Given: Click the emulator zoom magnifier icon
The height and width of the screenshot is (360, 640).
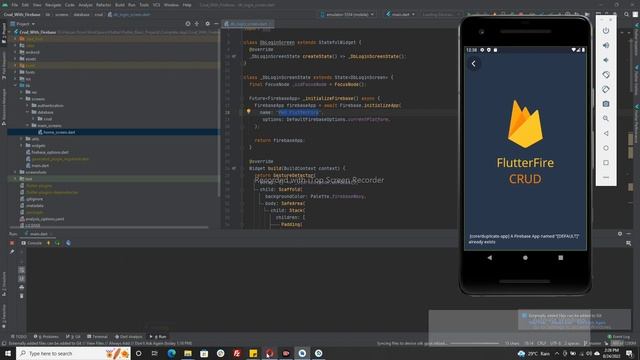Looking at the screenshot, I should click(606, 119).
